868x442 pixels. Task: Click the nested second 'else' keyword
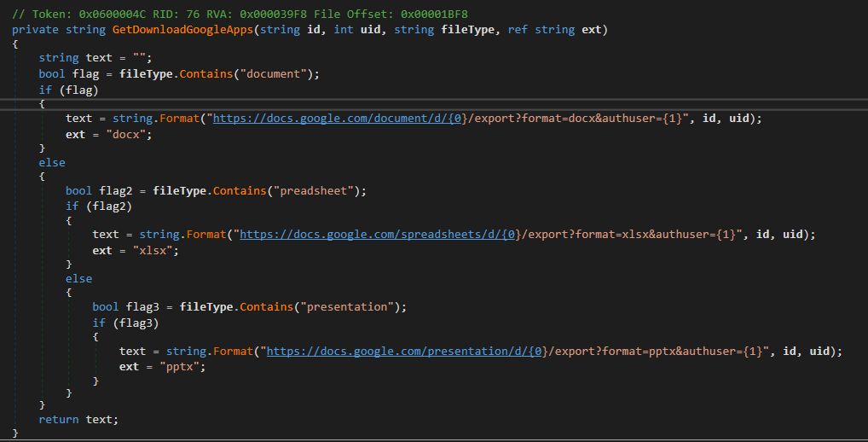pyautogui.click(x=78, y=279)
